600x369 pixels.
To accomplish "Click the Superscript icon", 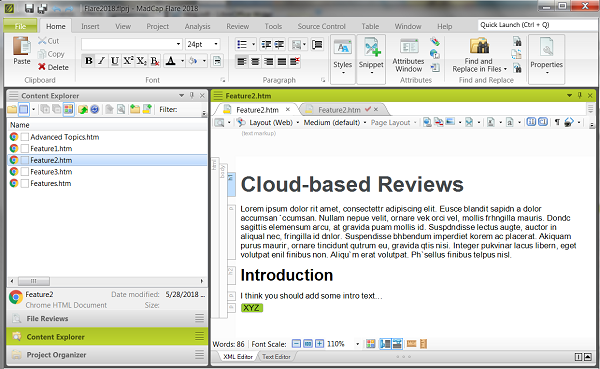I will point(128,61).
